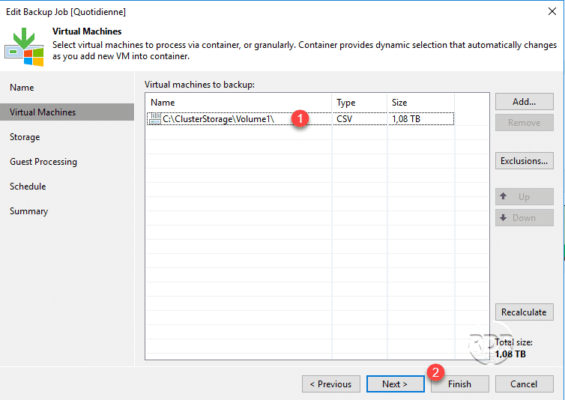
Task: Click Next to continue the wizard
Action: tap(395, 384)
